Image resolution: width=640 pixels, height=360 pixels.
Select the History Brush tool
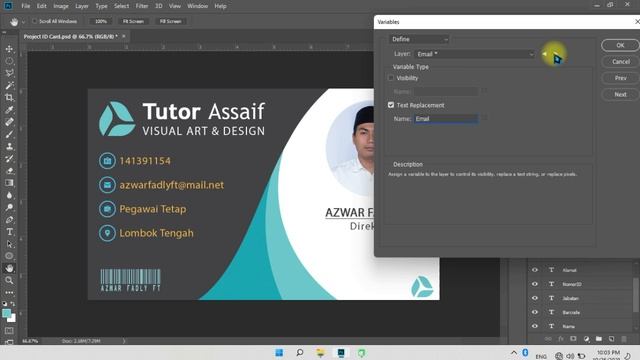coord(9,159)
